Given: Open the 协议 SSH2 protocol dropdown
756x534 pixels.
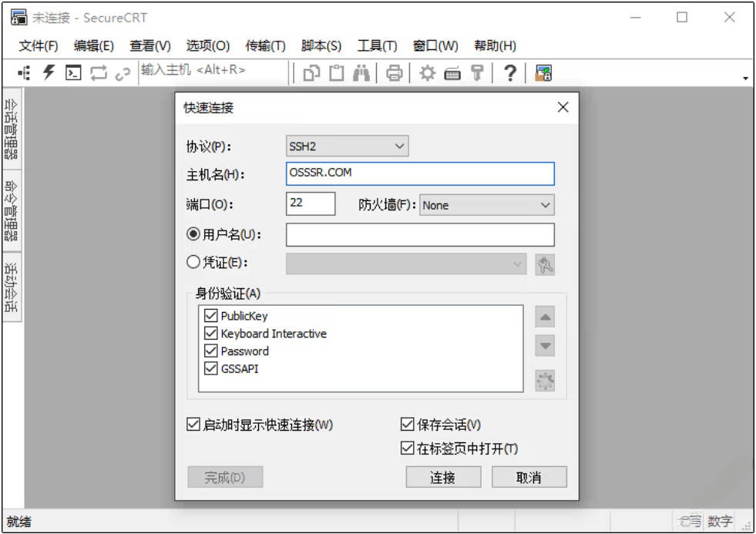Looking at the screenshot, I should click(347, 146).
